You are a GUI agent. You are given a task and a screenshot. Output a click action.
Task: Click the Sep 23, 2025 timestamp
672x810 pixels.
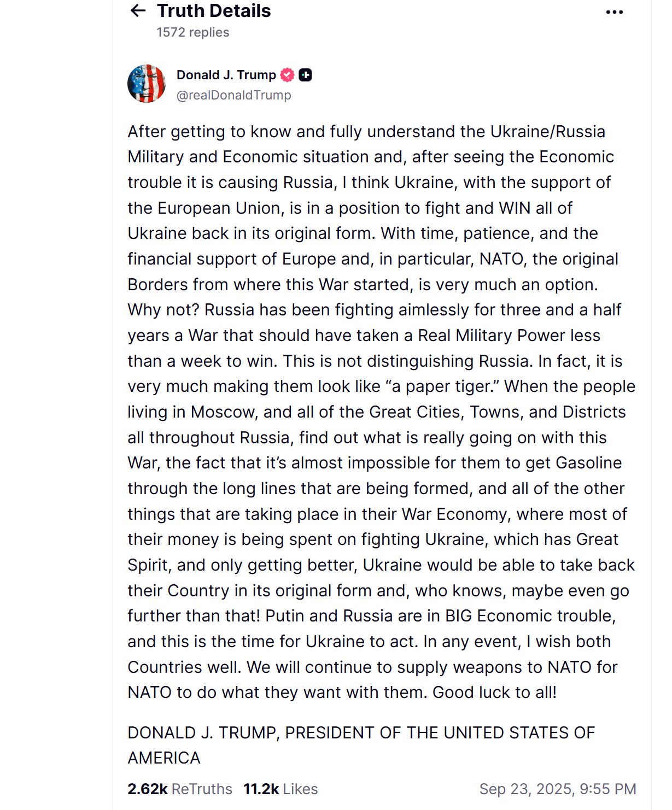click(557, 789)
